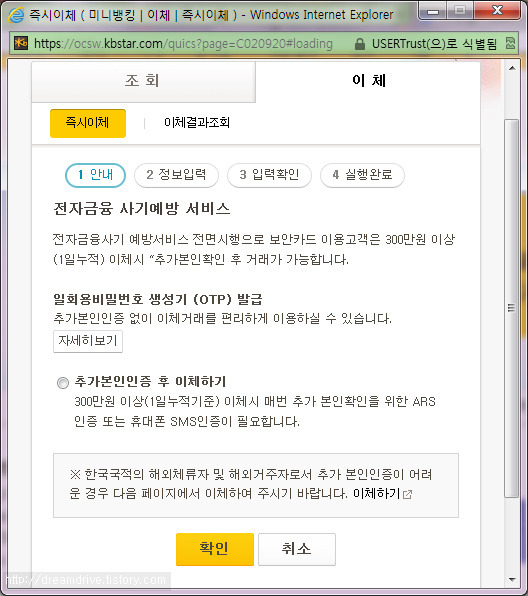
Task: Click the scrollbar up arrow
Action: tap(512, 68)
